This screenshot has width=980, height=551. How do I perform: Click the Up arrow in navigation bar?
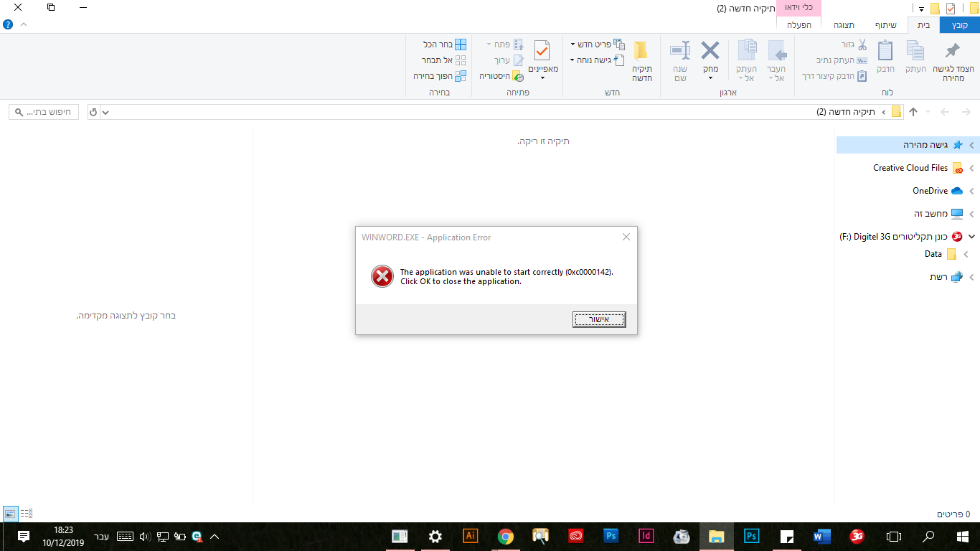pos(913,112)
